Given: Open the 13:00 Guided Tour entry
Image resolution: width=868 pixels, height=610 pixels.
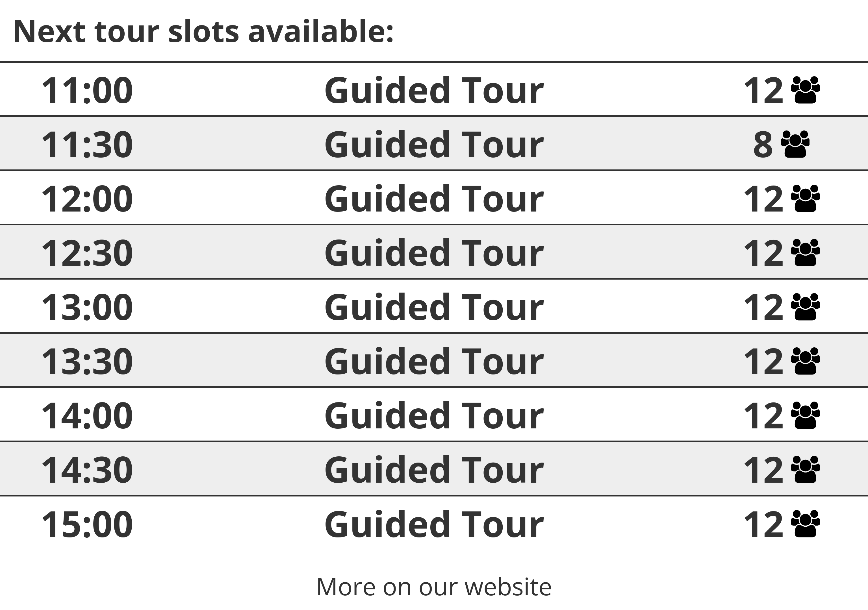Looking at the screenshot, I should tap(434, 307).
